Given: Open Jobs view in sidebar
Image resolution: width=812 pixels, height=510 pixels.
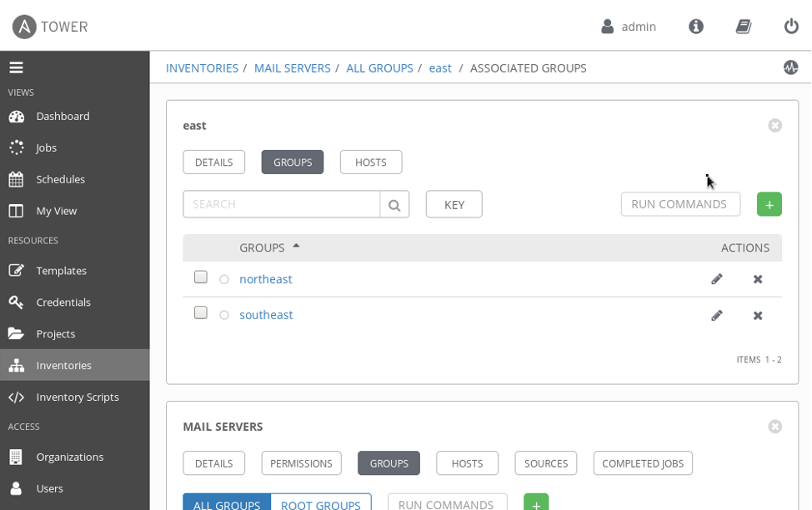Looking at the screenshot, I should (74, 148).
